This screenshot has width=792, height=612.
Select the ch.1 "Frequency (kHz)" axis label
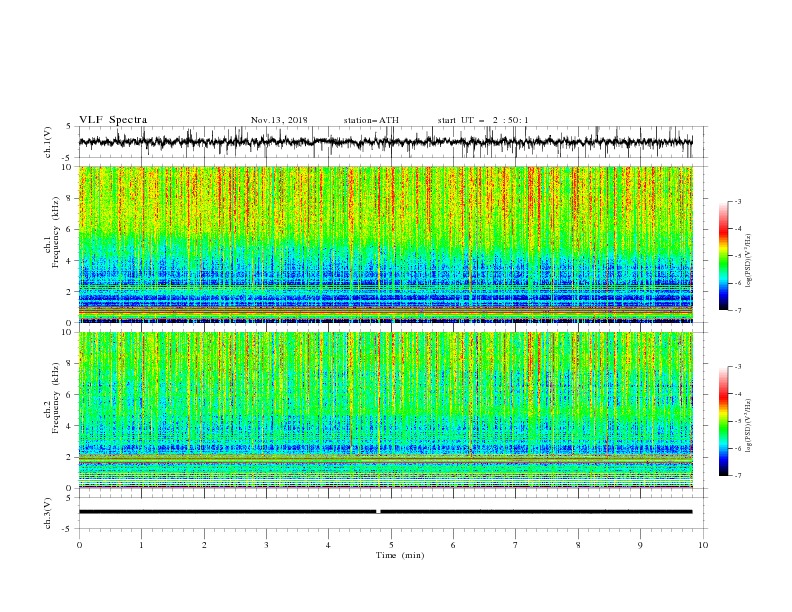coord(56,233)
